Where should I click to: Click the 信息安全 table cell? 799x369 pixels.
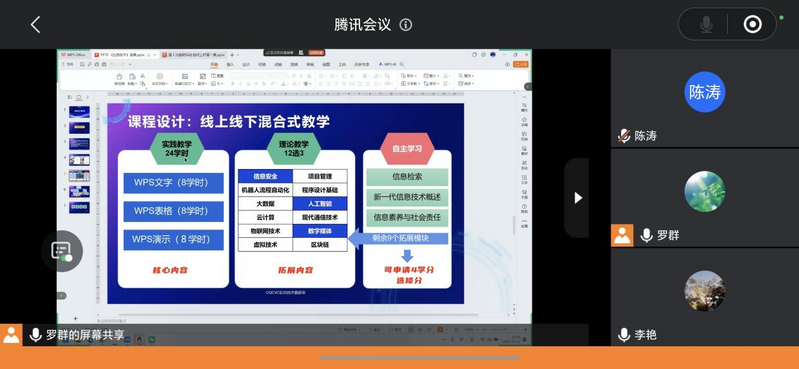click(265, 176)
